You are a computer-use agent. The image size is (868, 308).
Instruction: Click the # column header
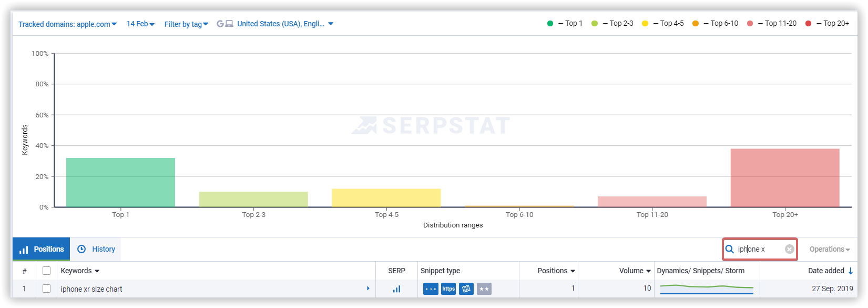[x=24, y=271]
